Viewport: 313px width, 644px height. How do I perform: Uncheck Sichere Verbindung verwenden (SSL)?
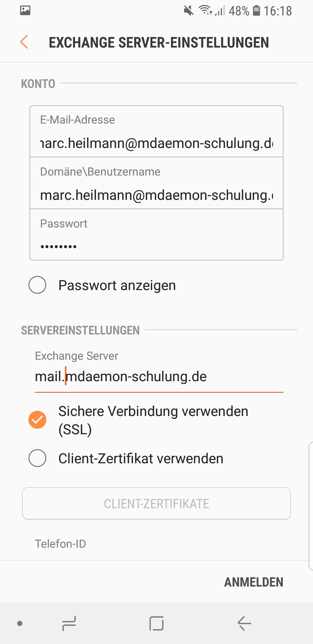(37, 420)
